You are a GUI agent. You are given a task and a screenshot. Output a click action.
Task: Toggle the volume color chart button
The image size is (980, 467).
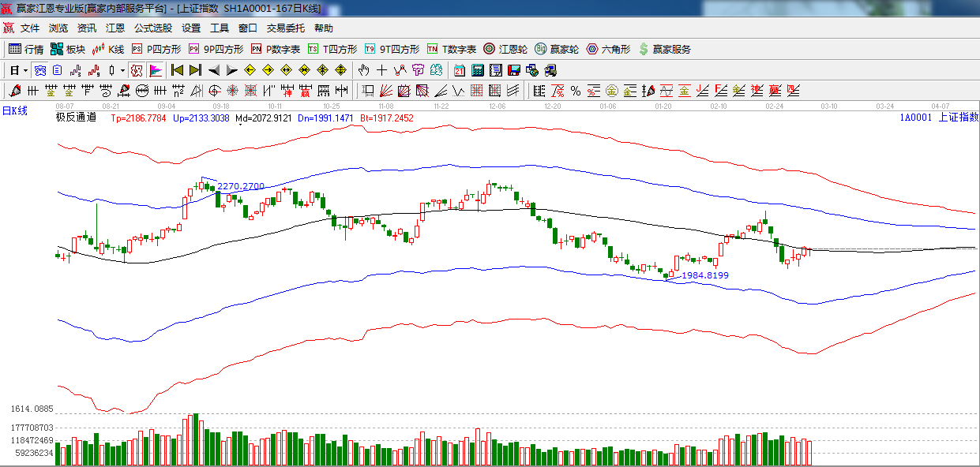point(155,70)
